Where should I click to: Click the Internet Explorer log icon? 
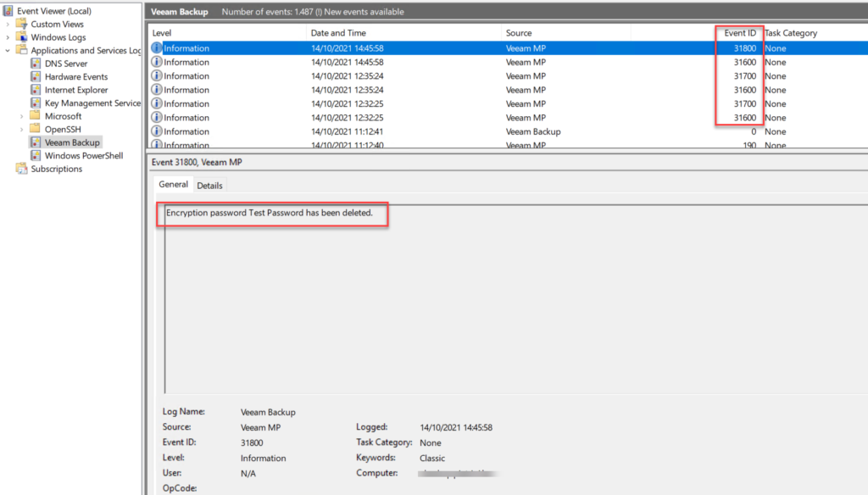pos(36,90)
